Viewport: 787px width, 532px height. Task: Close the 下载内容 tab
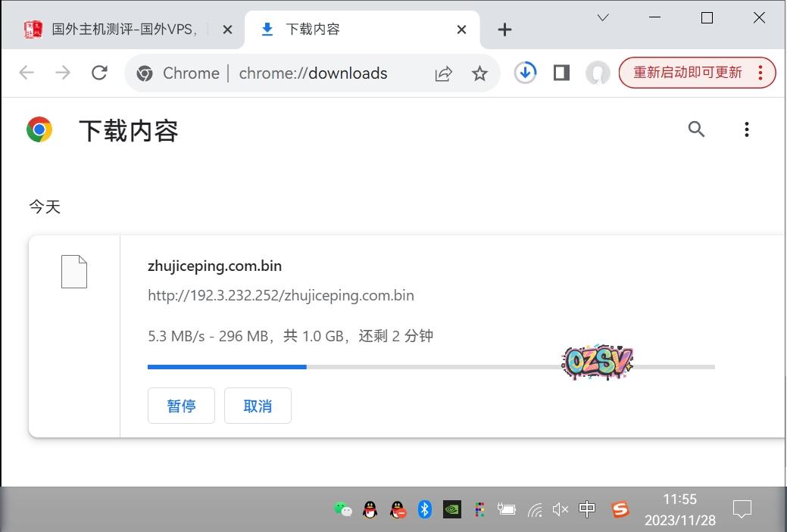pyautogui.click(x=461, y=30)
